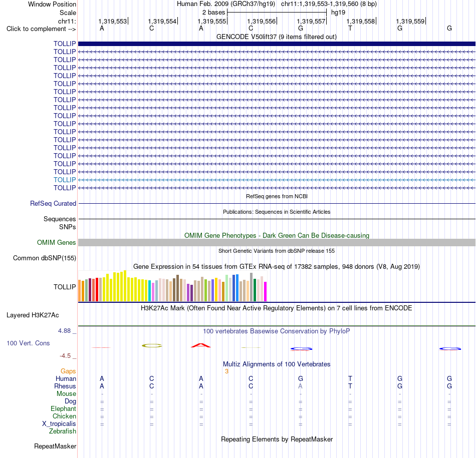Open the H3K27Ac Mark track title

point(277,308)
